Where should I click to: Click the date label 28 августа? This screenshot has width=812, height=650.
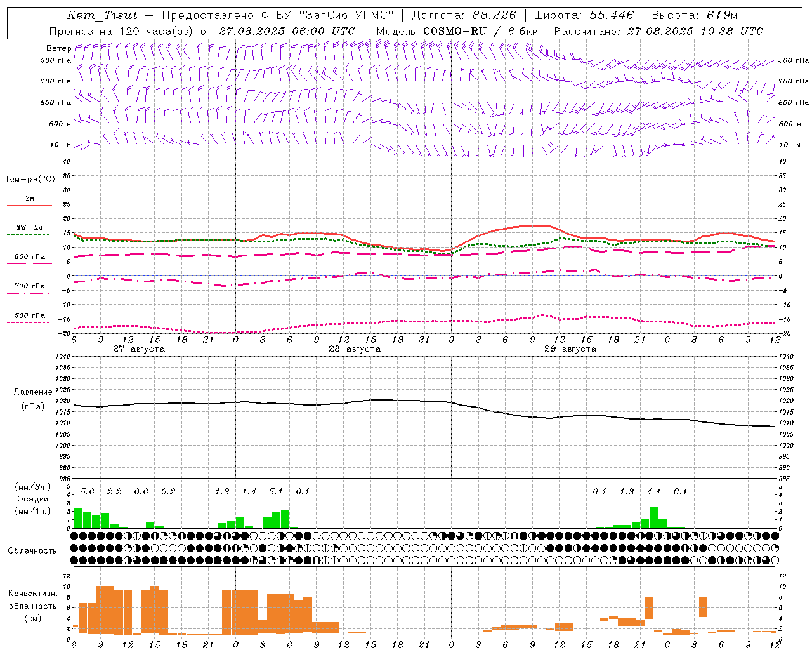click(355, 349)
